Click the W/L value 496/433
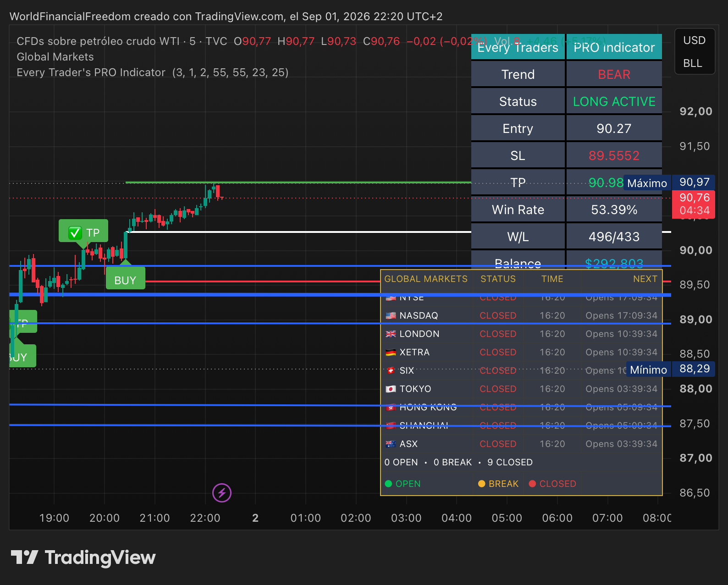The image size is (728, 585). [614, 237]
